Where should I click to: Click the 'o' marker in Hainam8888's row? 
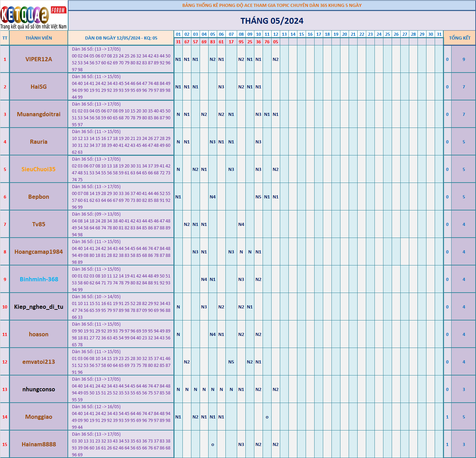(x=213, y=445)
